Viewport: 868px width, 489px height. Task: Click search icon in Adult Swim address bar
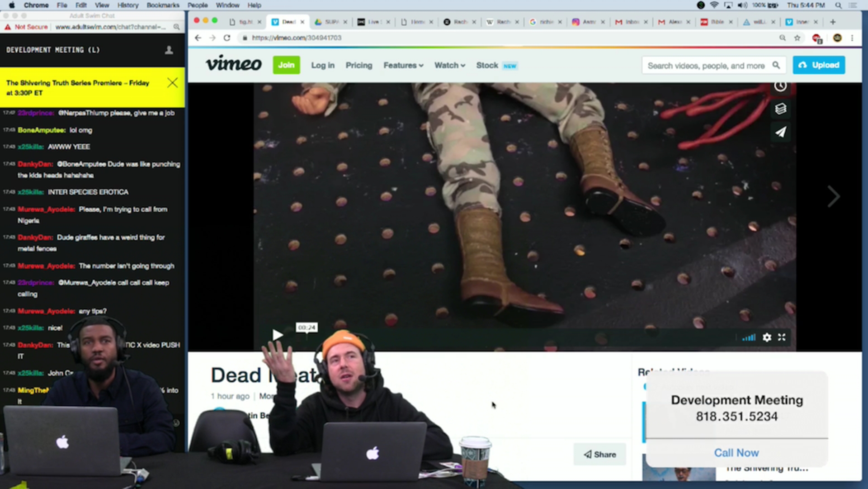pyautogui.click(x=177, y=27)
